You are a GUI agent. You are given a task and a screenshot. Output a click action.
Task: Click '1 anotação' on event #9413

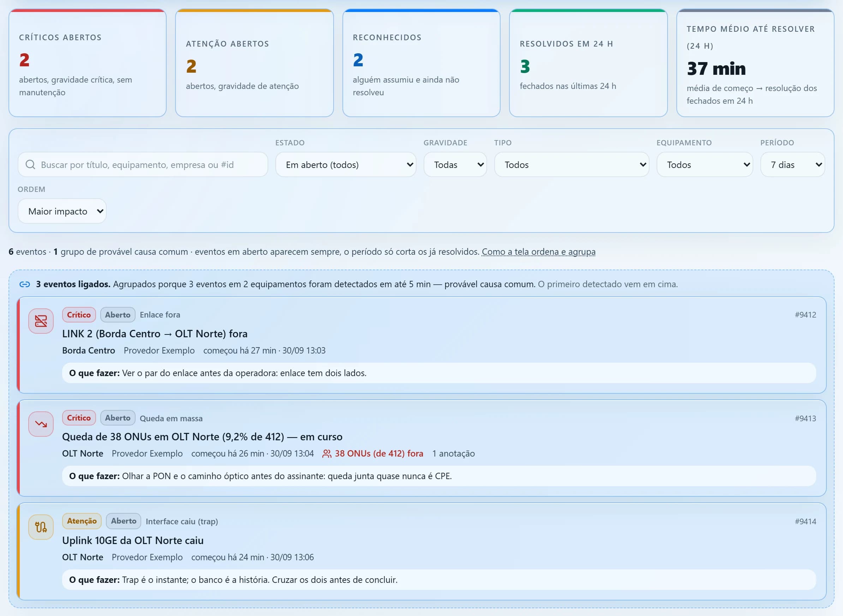(x=454, y=454)
